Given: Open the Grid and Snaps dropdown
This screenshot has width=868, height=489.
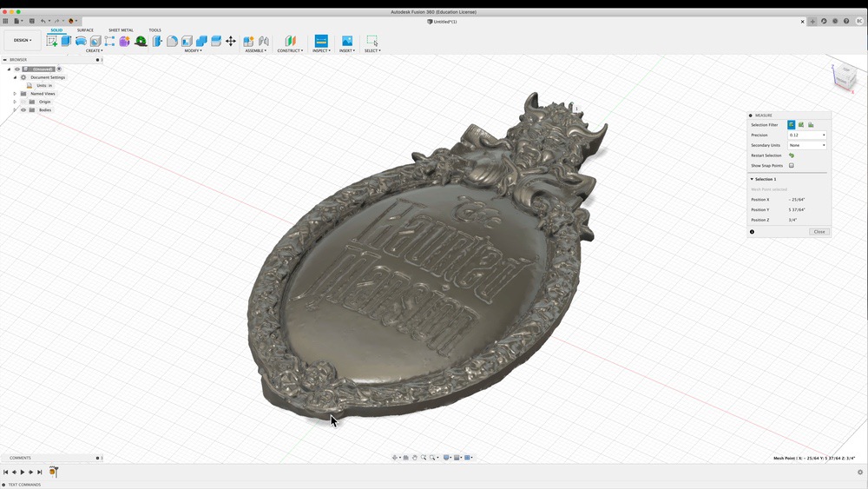Looking at the screenshot, I should [x=457, y=458].
